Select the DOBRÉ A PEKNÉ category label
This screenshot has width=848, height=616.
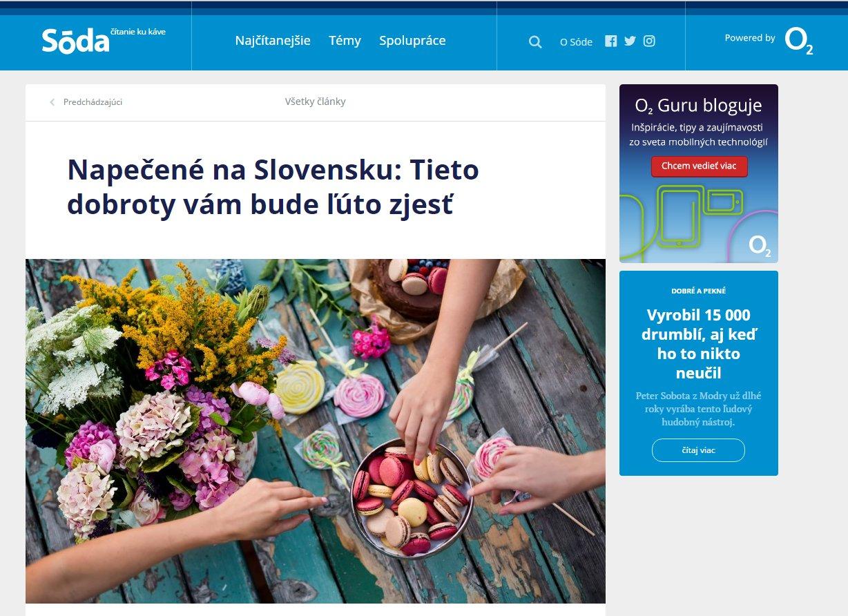699,291
